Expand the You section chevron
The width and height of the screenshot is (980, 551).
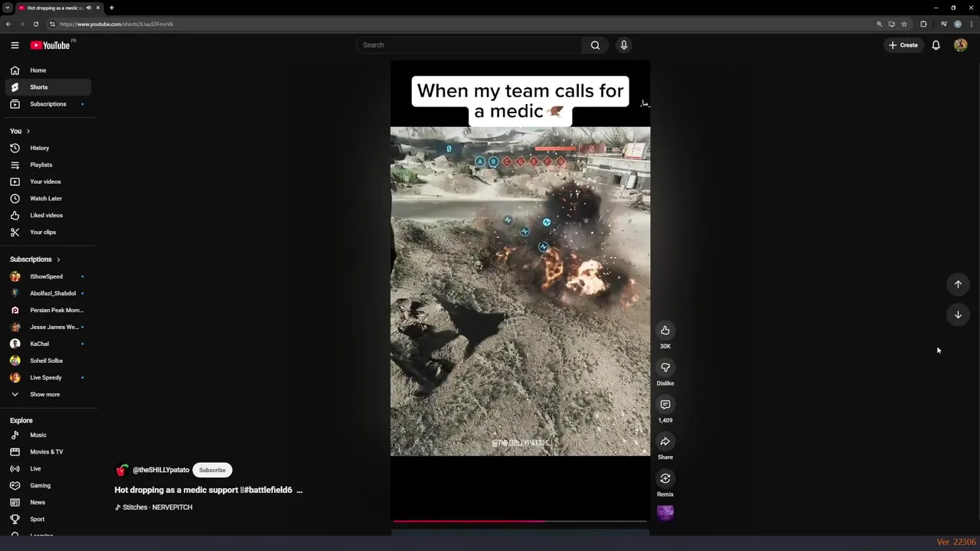coord(28,131)
